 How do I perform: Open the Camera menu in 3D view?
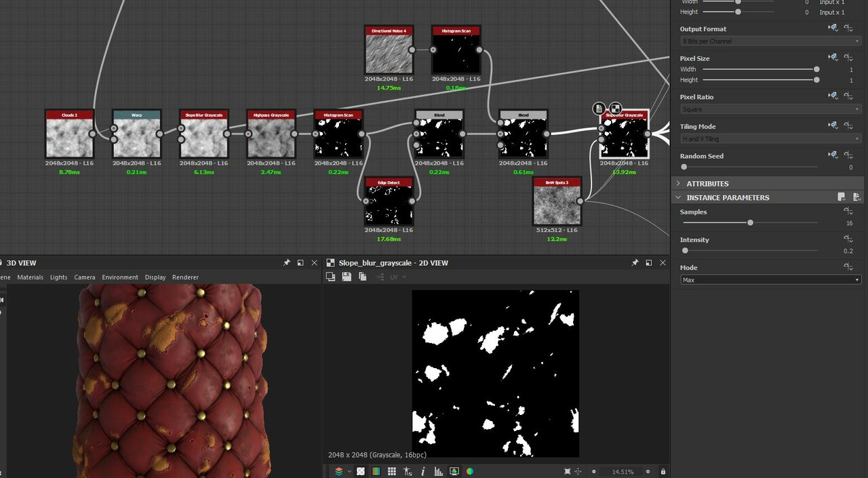point(85,277)
